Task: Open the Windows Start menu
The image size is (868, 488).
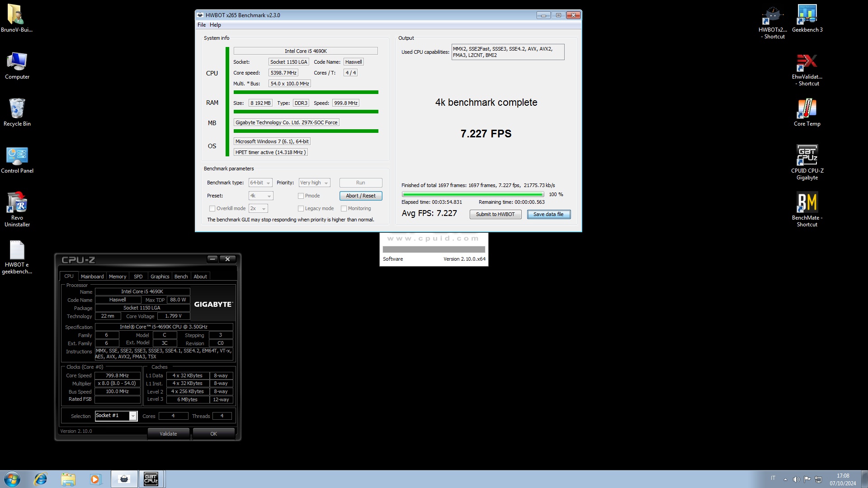Action: [12, 479]
